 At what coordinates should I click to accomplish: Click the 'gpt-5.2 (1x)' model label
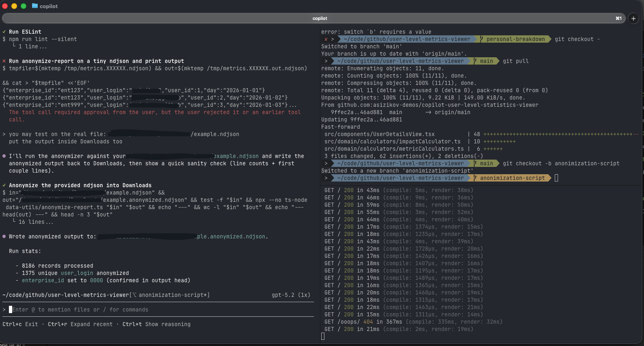pos(291,295)
